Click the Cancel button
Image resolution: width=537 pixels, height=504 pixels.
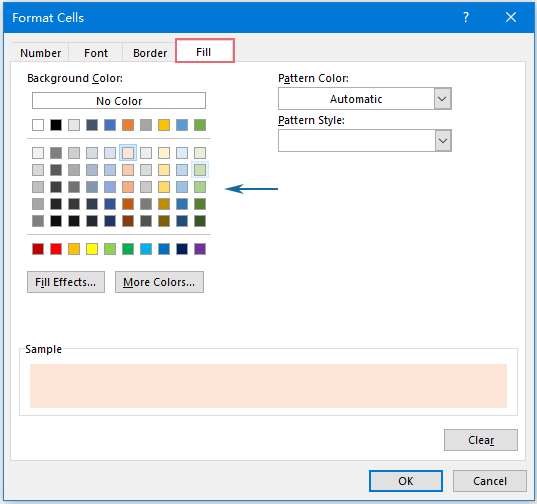click(490, 481)
